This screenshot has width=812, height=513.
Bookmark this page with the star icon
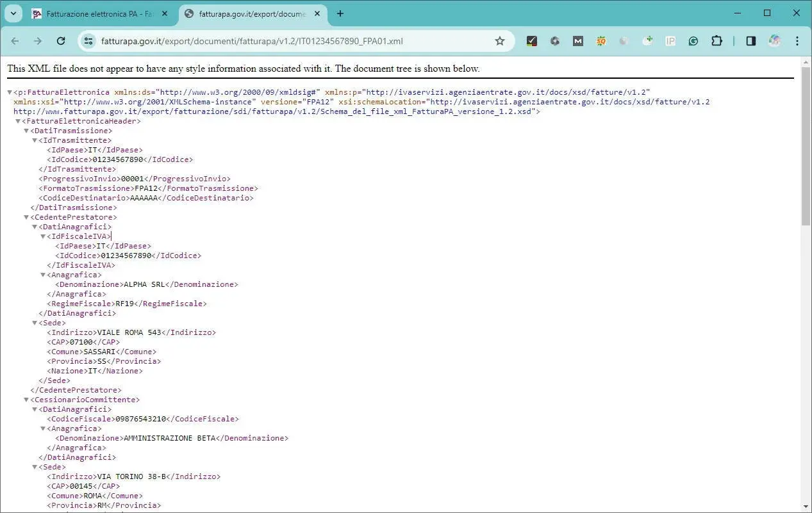[x=500, y=41]
